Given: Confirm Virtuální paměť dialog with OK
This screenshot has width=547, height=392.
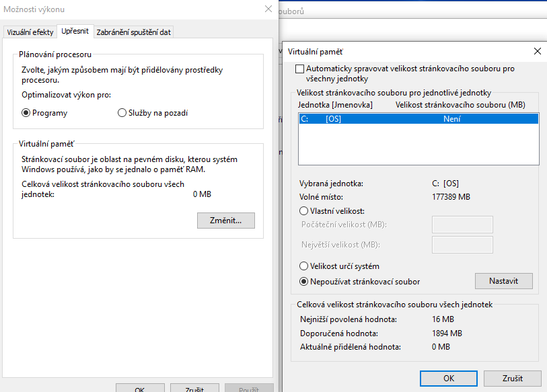Looking at the screenshot, I should (x=448, y=379).
